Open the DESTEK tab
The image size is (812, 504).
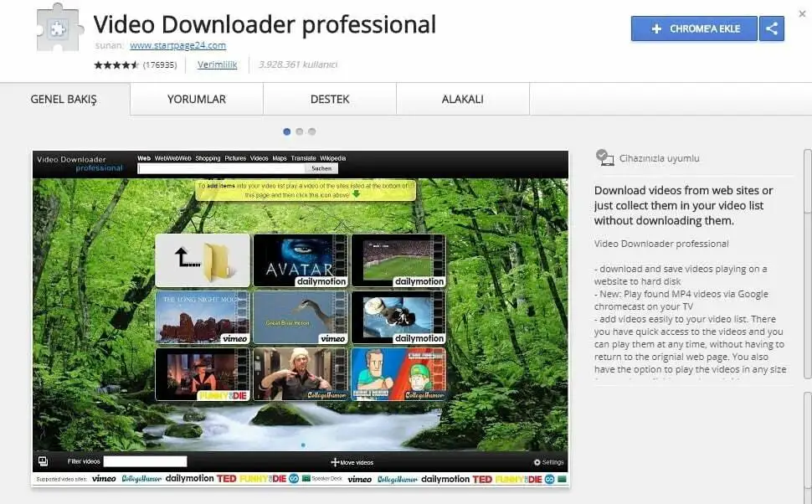330,99
